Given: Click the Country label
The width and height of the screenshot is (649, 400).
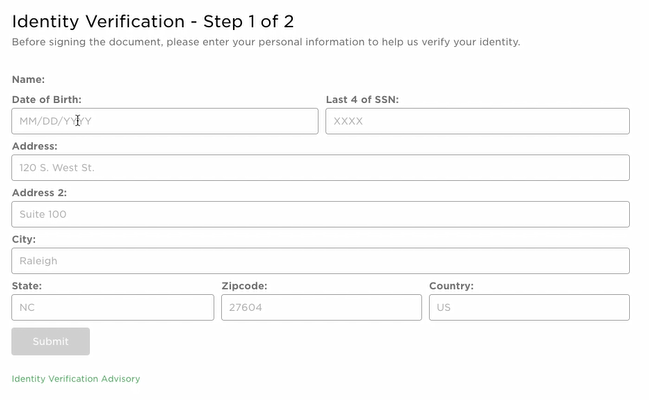Looking at the screenshot, I should pyautogui.click(x=451, y=286).
